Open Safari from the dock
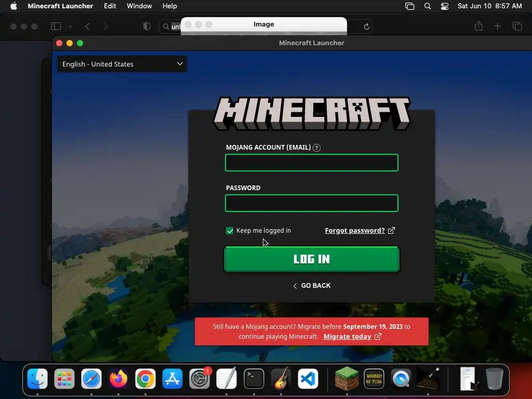Screen dimensions: 532x399 coord(91,379)
